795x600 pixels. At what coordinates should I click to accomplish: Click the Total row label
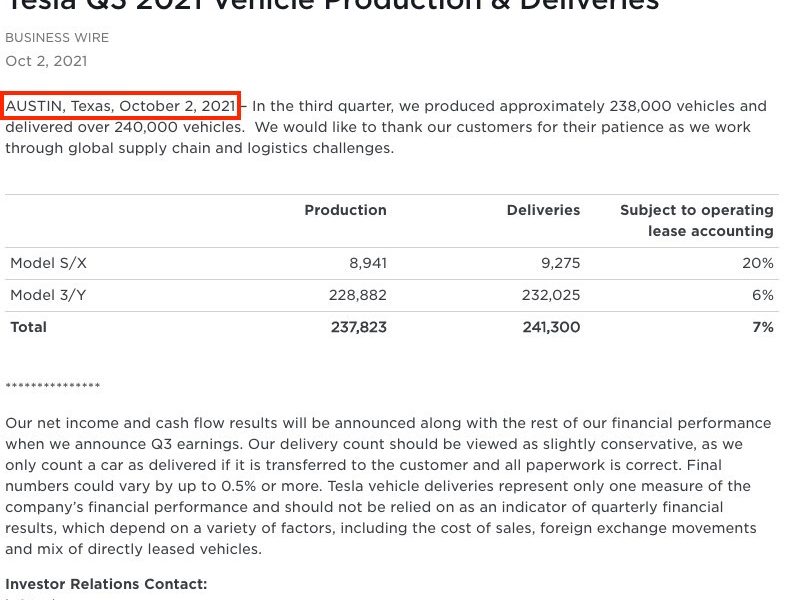coord(28,327)
